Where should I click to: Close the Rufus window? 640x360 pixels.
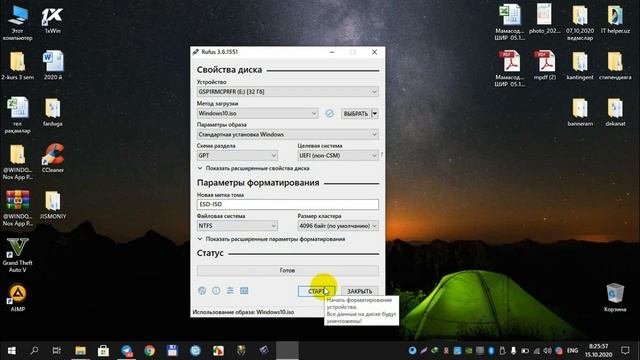pos(374,52)
